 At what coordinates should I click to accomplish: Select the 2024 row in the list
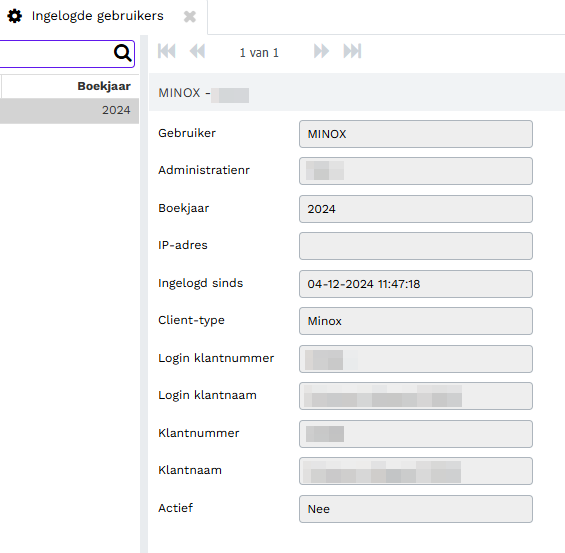(x=69, y=111)
